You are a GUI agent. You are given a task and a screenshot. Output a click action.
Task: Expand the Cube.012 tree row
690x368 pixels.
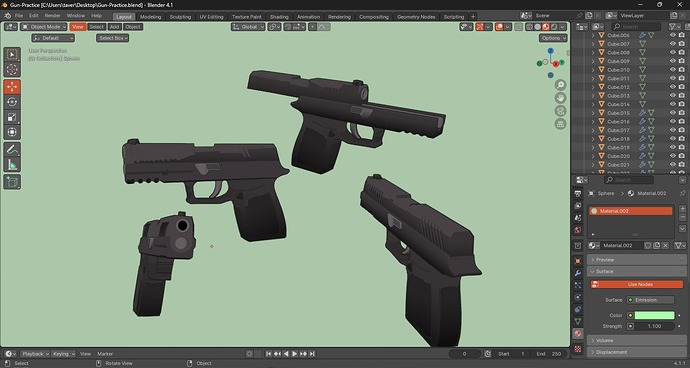point(593,87)
